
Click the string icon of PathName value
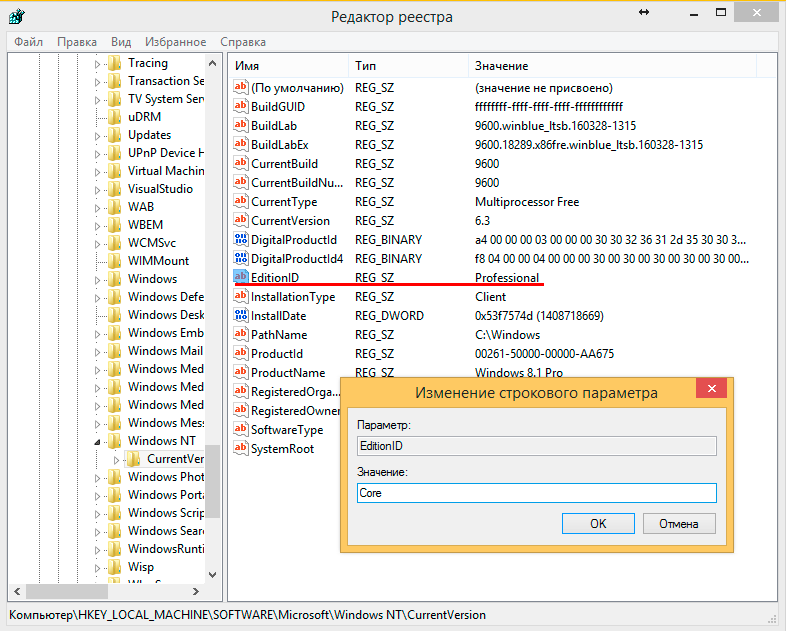click(x=241, y=334)
